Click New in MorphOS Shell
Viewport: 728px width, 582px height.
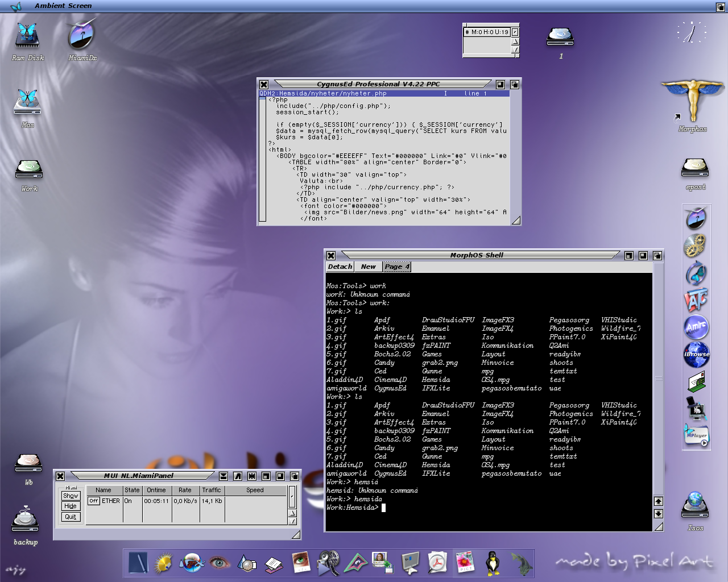(x=369, y=267)
